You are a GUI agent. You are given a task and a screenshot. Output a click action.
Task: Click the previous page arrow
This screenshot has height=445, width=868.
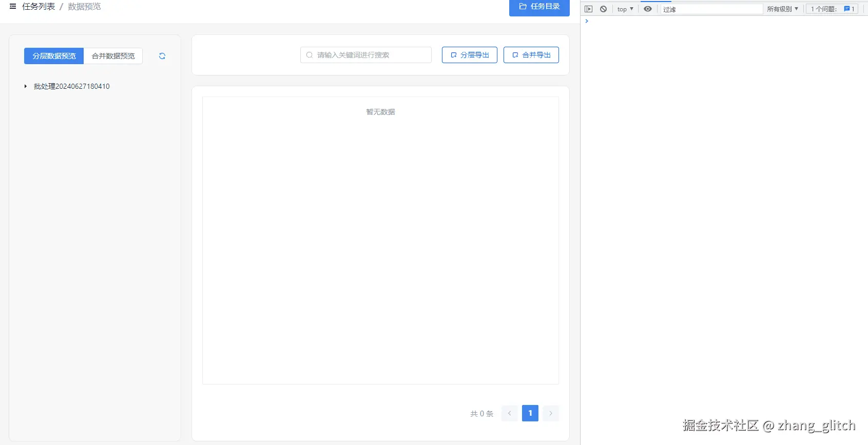coord(510,413)
